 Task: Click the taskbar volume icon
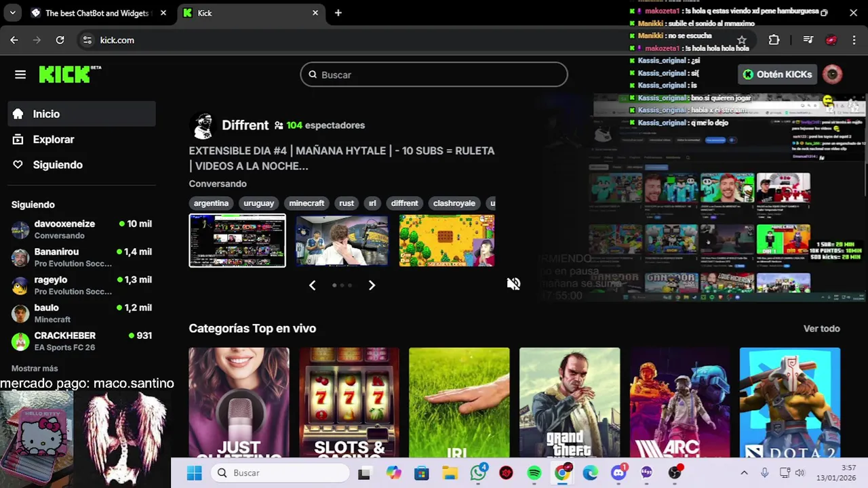[800, 473]
